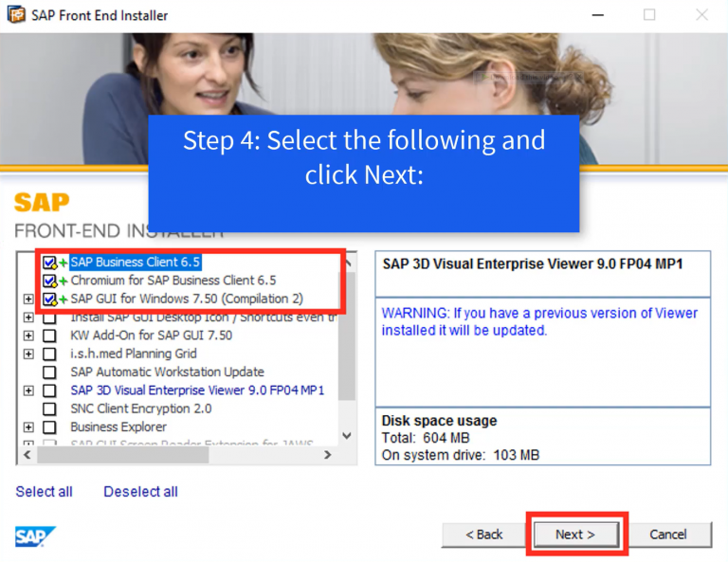
Task: Uncheck Chromium for SAP Business Client 6.5
Action: pyautogui.click(x=49, y=281)
